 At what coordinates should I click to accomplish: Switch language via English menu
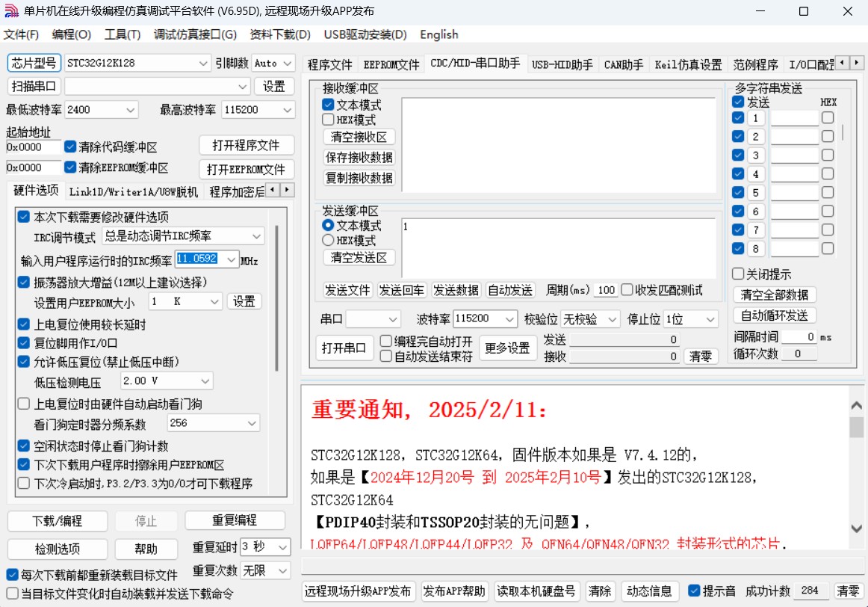point(439,34)
